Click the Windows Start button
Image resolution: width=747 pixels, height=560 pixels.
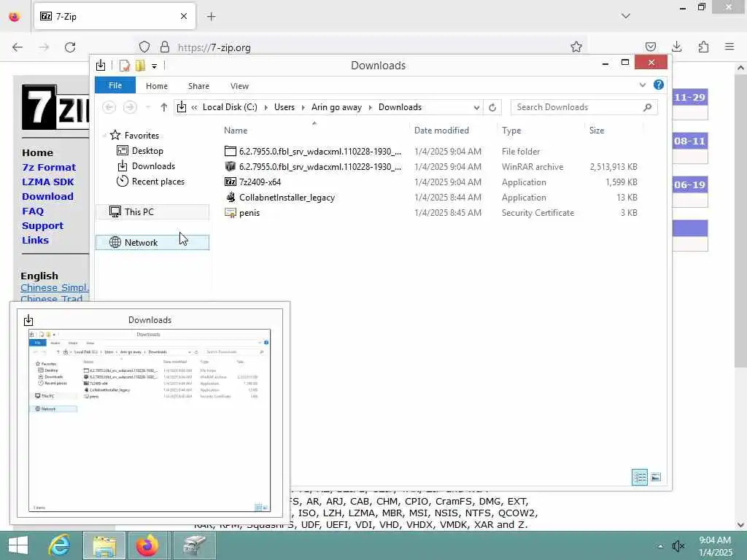click(18, 545)
